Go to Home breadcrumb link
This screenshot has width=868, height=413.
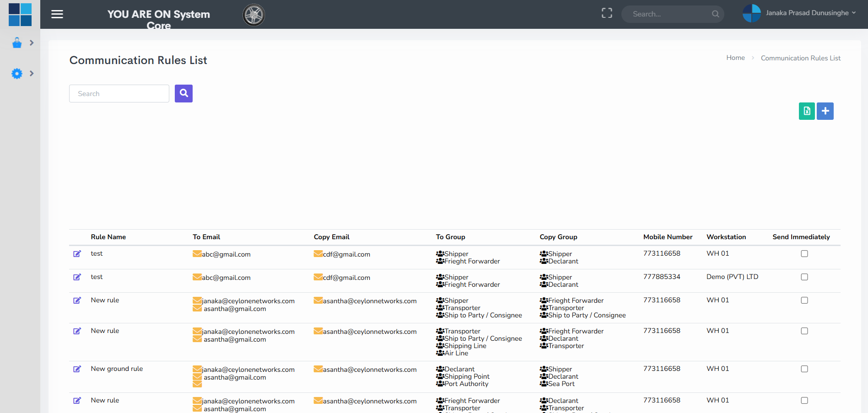tap(735, 58)
